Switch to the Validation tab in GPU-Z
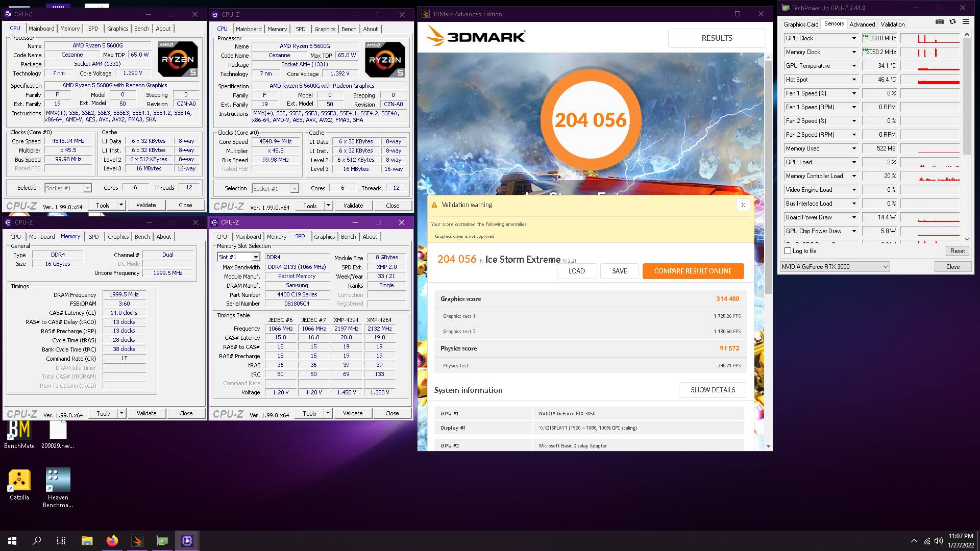This screenshot has width=980, height=551. (x=892, y=24)
